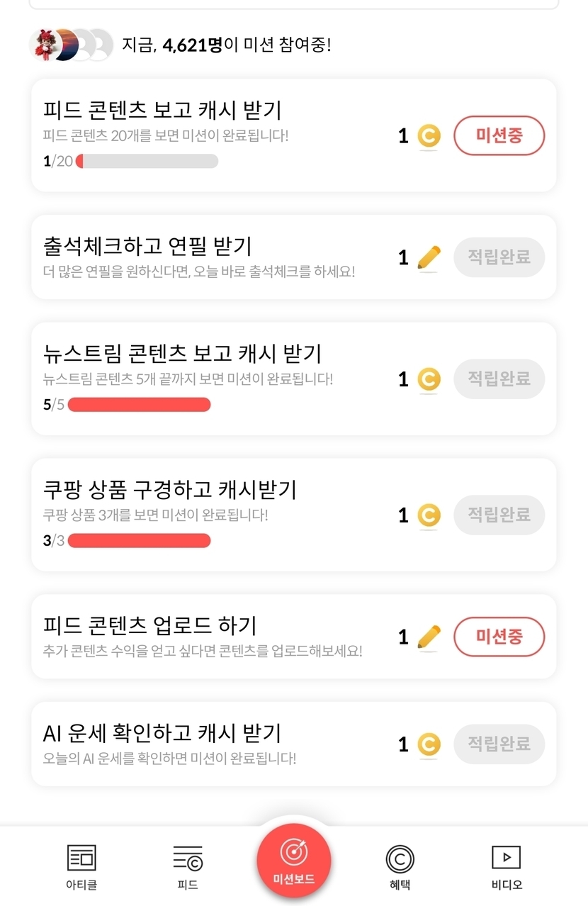The image size is (588, 906).
Task: Tap the participant avatars beside 미션 참여중
Action: (x=71, y=45)
